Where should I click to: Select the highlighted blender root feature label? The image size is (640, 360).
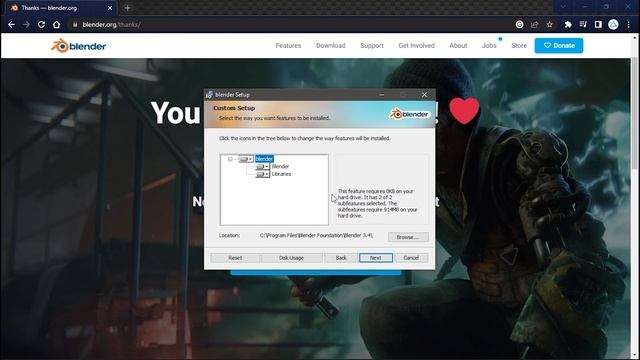coord(264,159)
